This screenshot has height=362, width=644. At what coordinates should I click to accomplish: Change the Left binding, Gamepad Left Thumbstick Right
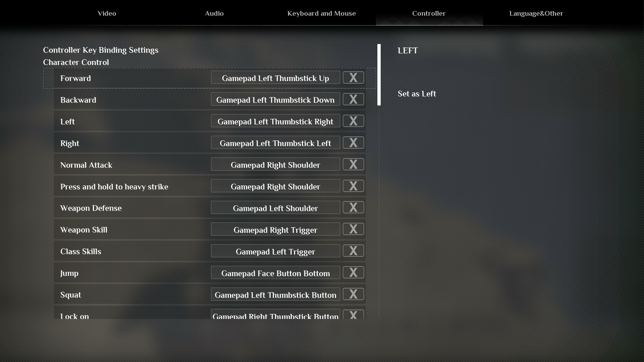275,121
